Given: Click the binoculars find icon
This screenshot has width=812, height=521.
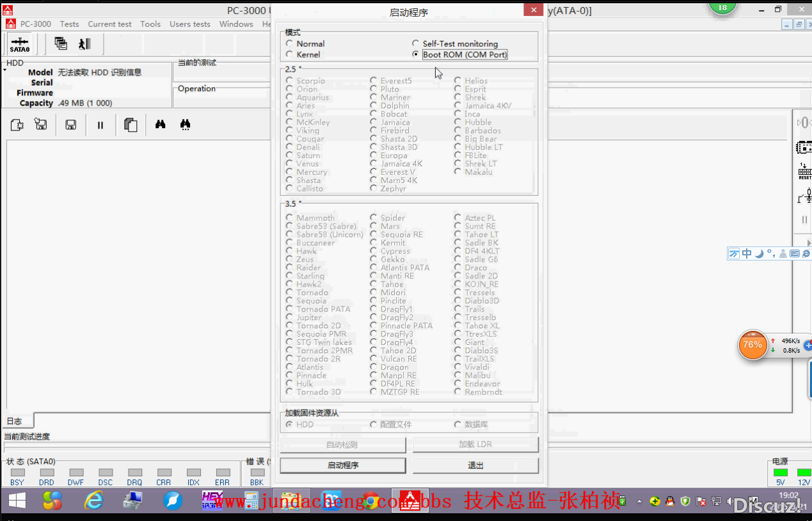Looking at the screenshot, I should (161, 124).
